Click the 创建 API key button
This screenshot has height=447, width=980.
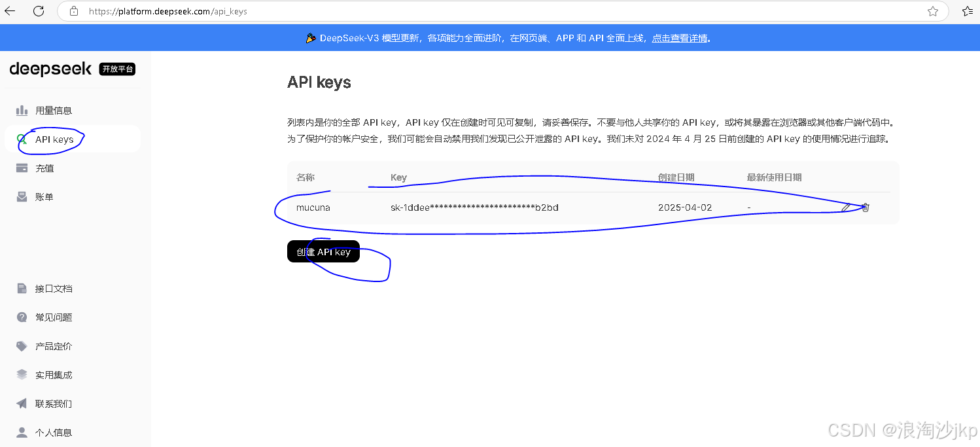tap(323, 251)
